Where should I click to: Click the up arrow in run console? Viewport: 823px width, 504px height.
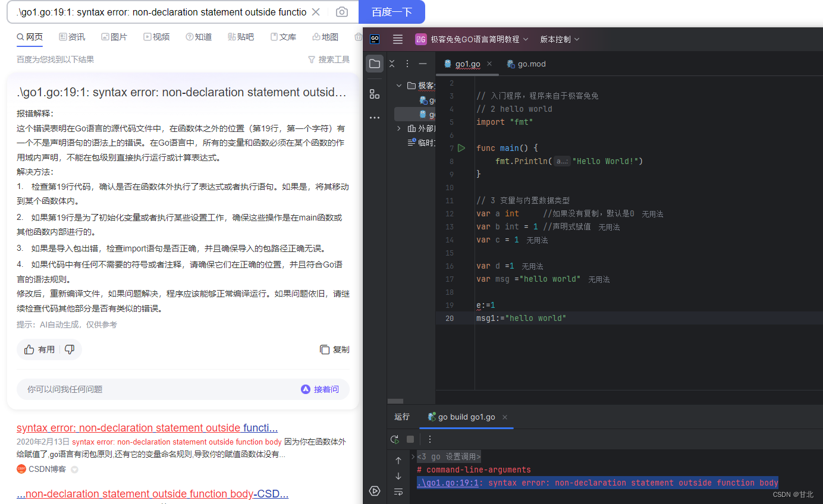pyautogui.click(x=398, y=461)
